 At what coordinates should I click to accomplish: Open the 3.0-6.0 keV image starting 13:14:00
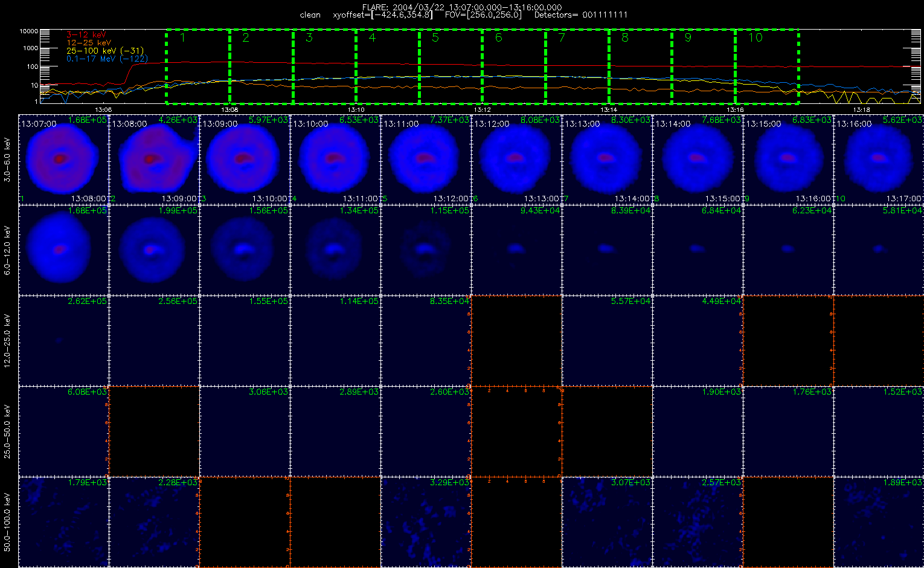click(698, 159)
